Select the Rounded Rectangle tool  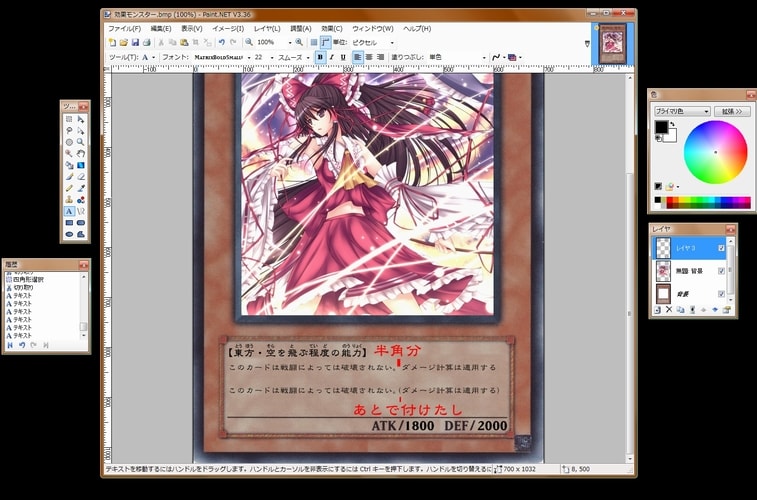81,223
